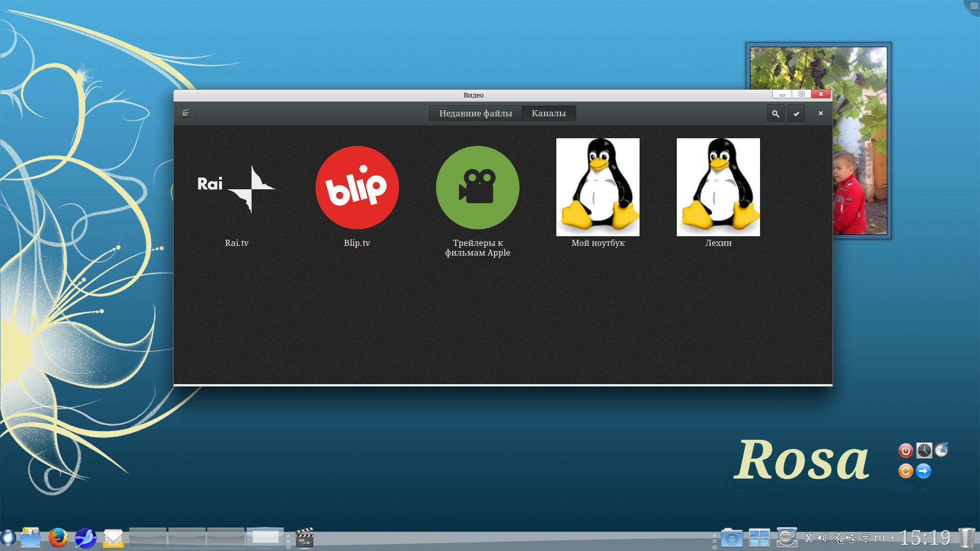The image size is (980, 551).
Task: Open Мой ноутбук media source
Action: coord(598,187)
